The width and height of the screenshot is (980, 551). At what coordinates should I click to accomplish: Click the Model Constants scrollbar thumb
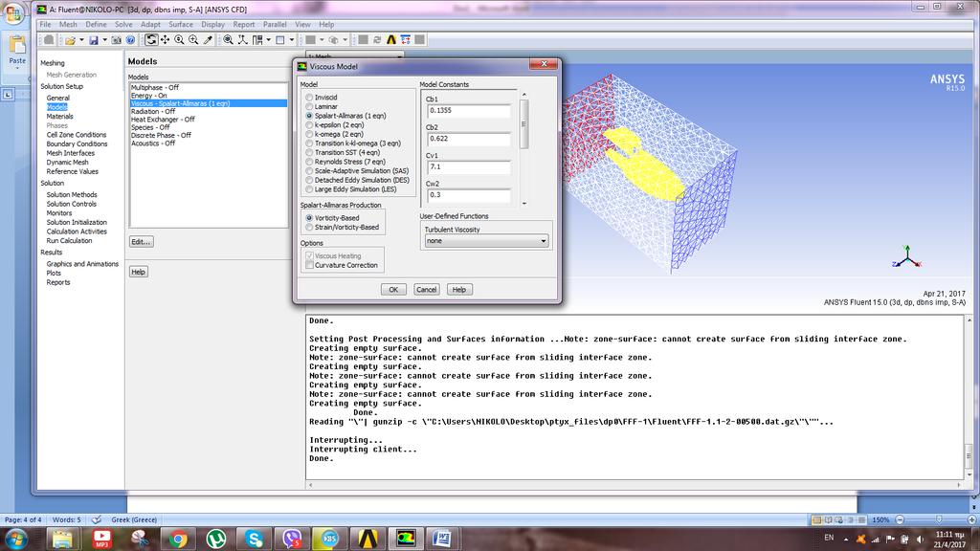click(x=523, y=124)
